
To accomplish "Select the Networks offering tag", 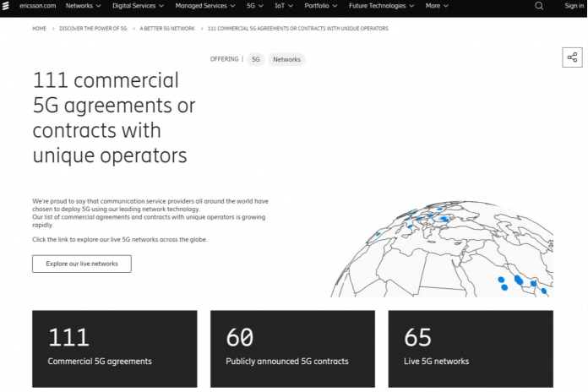I will click(286, 59).
